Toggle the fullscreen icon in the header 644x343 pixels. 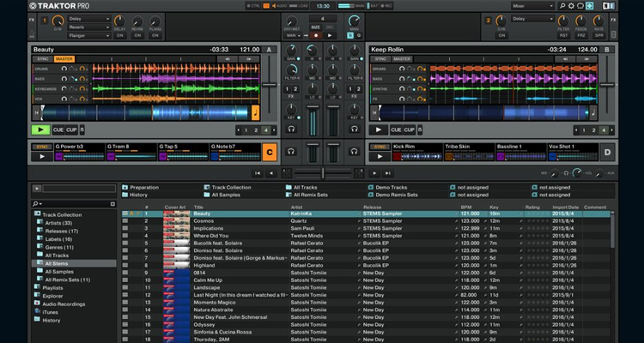[x=590, y=6]
